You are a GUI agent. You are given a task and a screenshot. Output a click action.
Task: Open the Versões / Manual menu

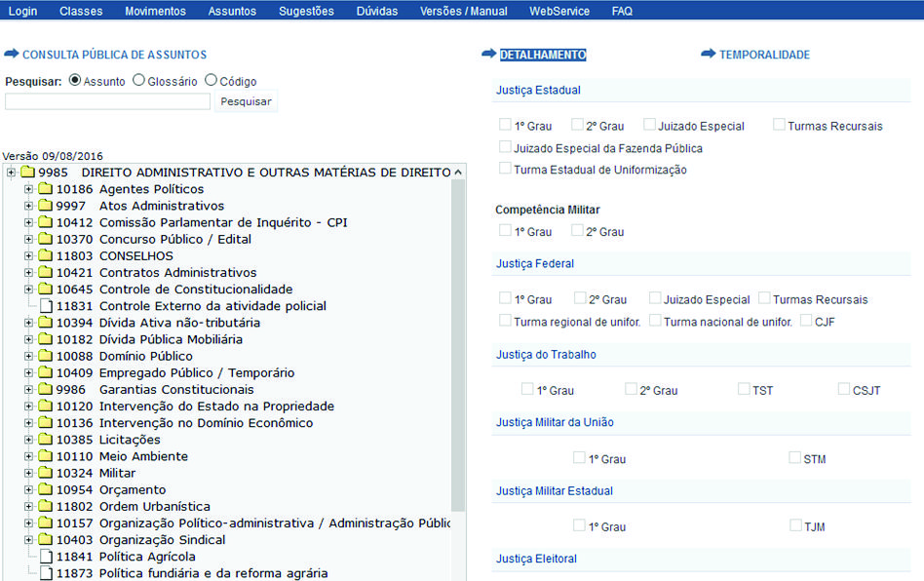point(463,11)
